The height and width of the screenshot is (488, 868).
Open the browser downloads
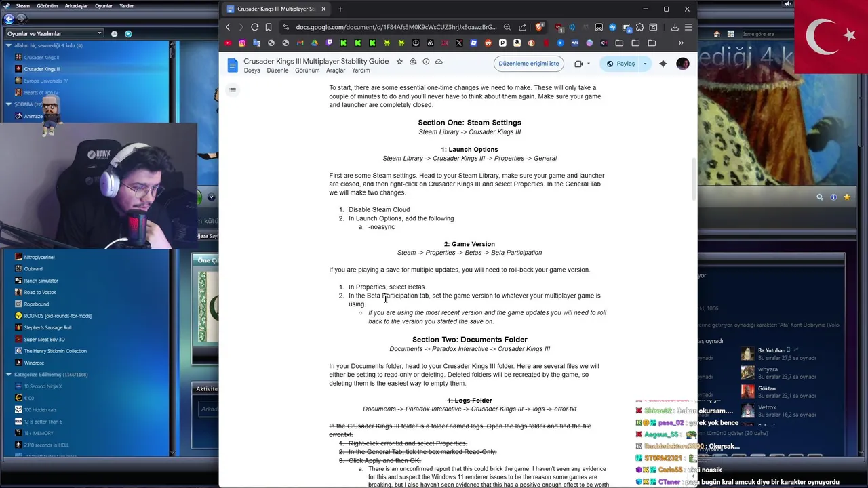click(x=675, y=27)
